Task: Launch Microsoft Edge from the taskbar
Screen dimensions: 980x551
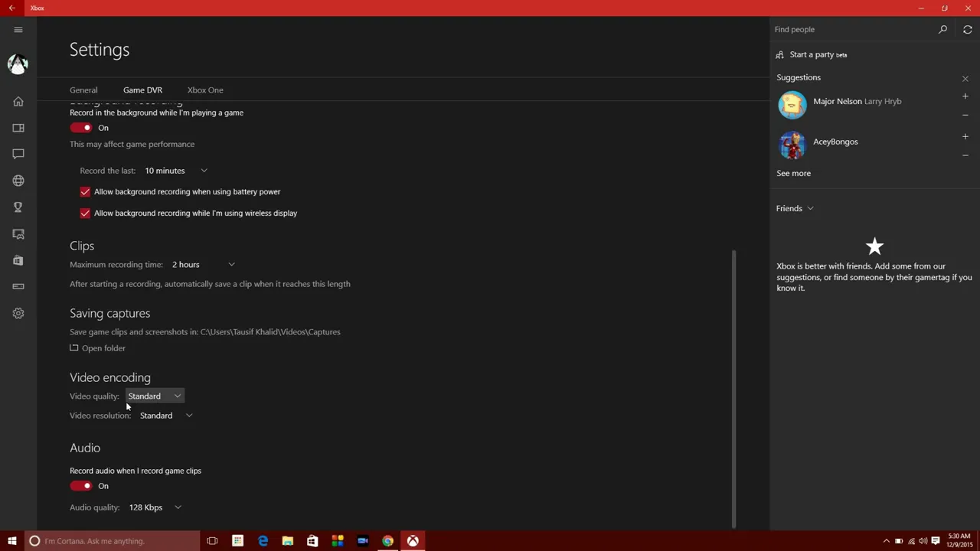Action: [x=263, y=541]
